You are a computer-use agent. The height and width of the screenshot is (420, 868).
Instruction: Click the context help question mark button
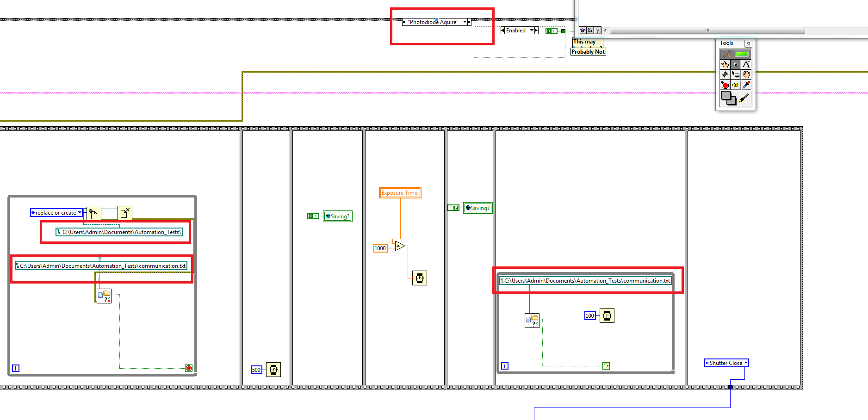598,30
